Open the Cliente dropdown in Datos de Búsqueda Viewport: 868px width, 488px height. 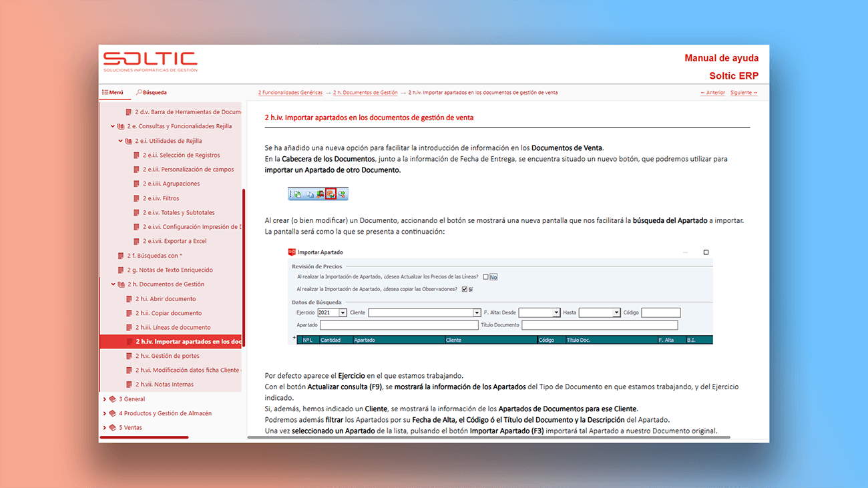(x=476, y=312)
